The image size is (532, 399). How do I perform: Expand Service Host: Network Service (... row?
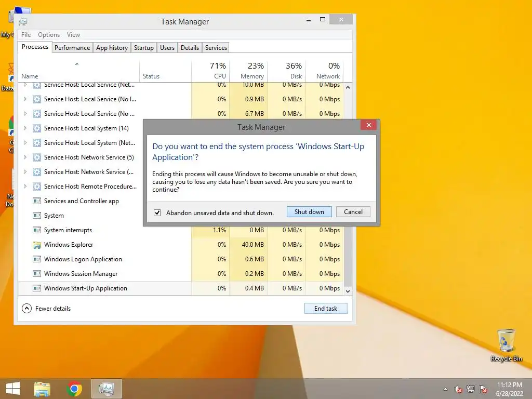tap(25, 172)
